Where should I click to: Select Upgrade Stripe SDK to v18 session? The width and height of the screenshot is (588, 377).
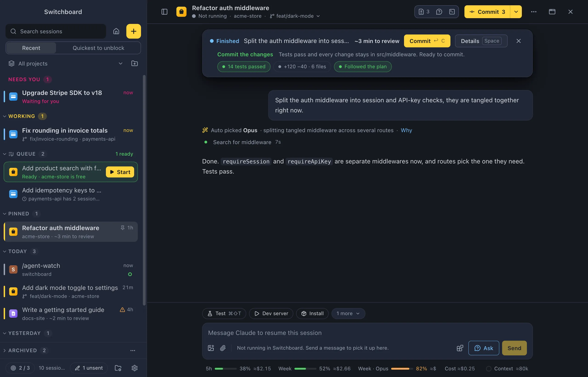point(71,97)
